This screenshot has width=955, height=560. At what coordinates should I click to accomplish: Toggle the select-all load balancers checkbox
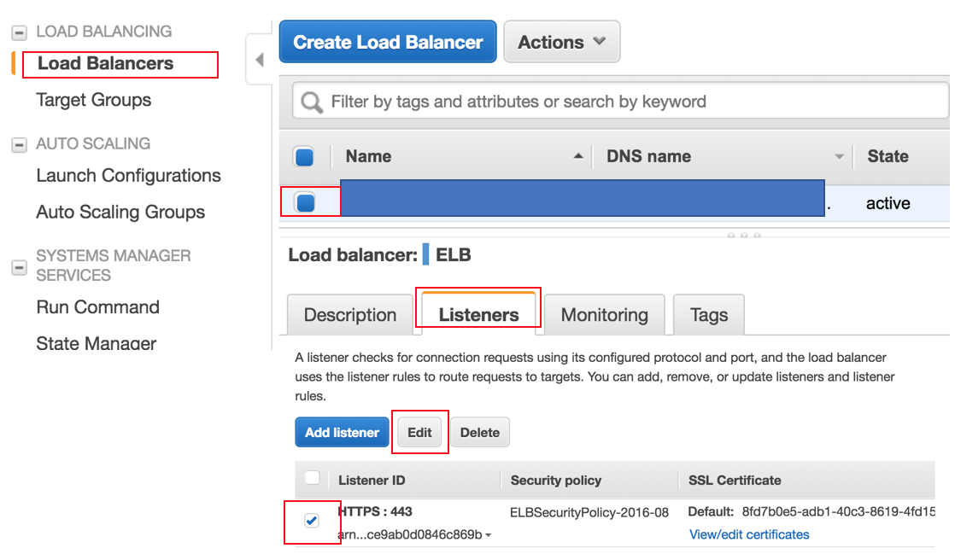click(304, 157)
